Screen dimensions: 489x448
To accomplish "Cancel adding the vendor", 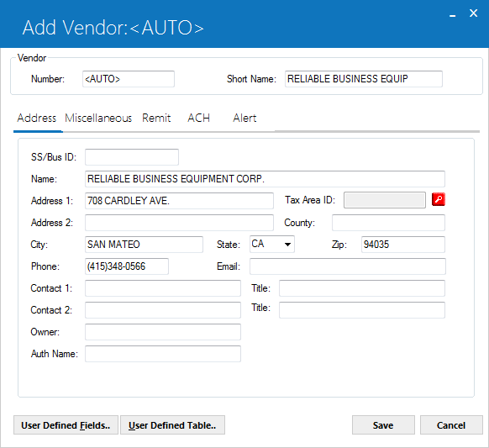I will point(451,425).
